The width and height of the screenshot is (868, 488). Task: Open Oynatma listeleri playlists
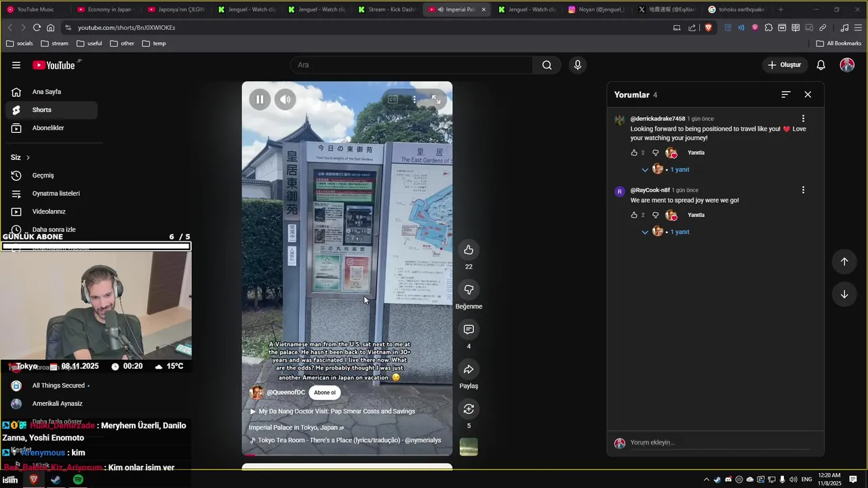(52, 193)
